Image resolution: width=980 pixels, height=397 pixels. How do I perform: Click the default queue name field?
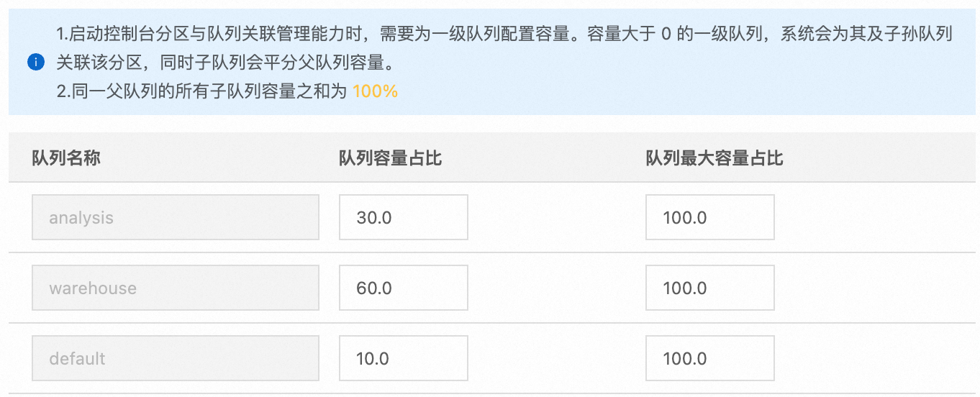175,358
